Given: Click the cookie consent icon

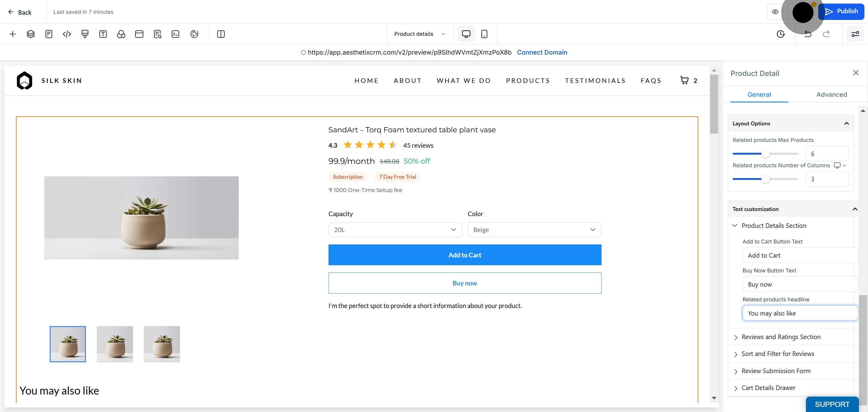Looking at the screenshot, I should pos(194,34).
